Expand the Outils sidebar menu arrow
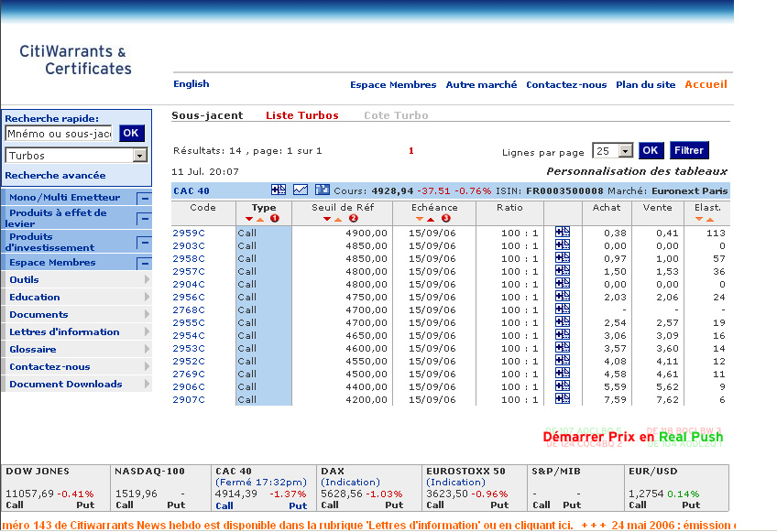Image resolution: width=777 pixels, height=532 pixels. [x=146, y=278]
